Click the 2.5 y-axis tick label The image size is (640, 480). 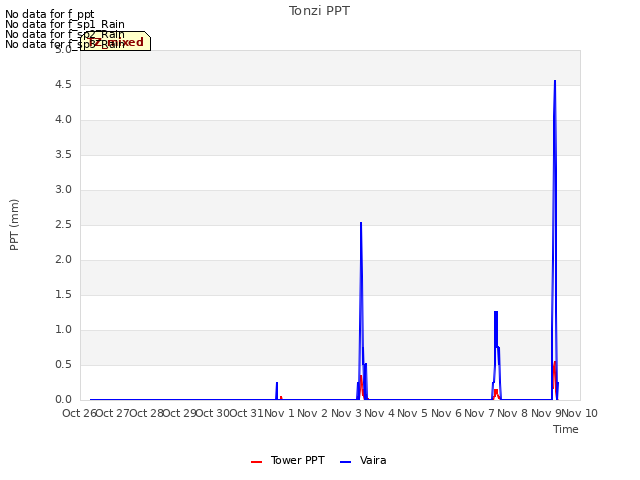pyautogui.click(x=63, y=224)
